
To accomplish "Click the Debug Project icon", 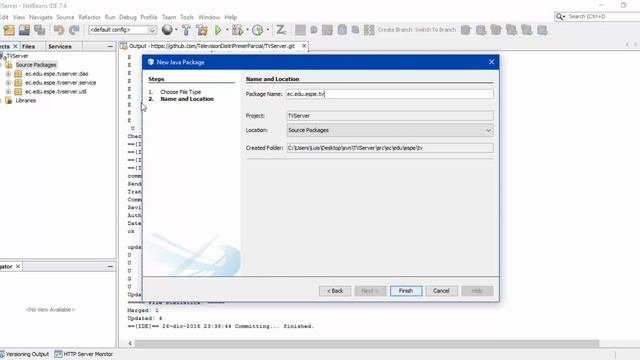I will pos(237,30).
